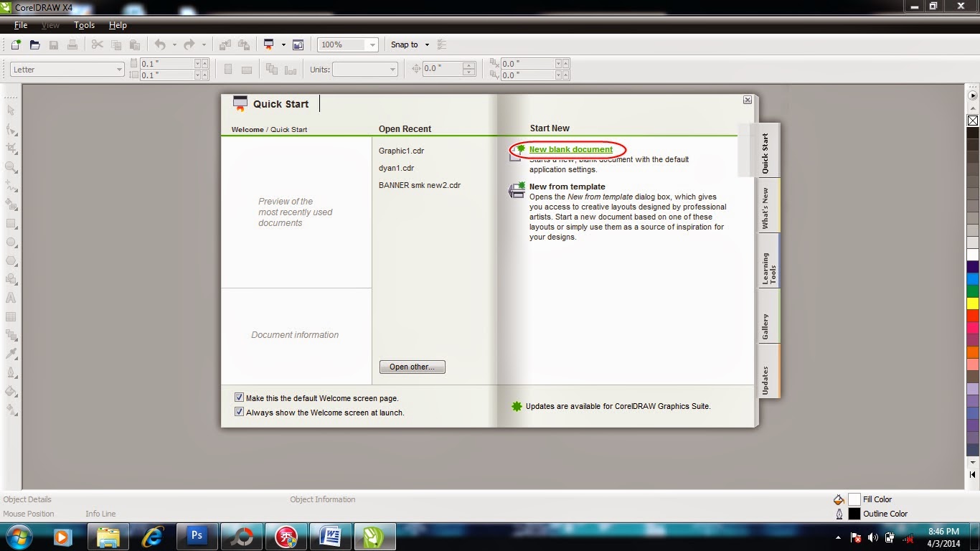Open recent file 'BANNER smk new2.cdr'
Screen dimensions: 980x551
[x=420, y=185]
